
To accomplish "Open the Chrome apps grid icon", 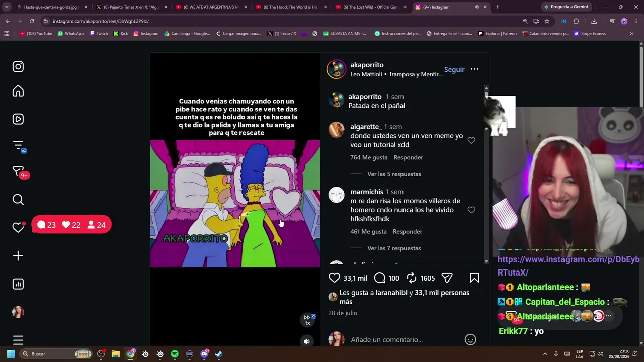I will [x=7, y=34].
